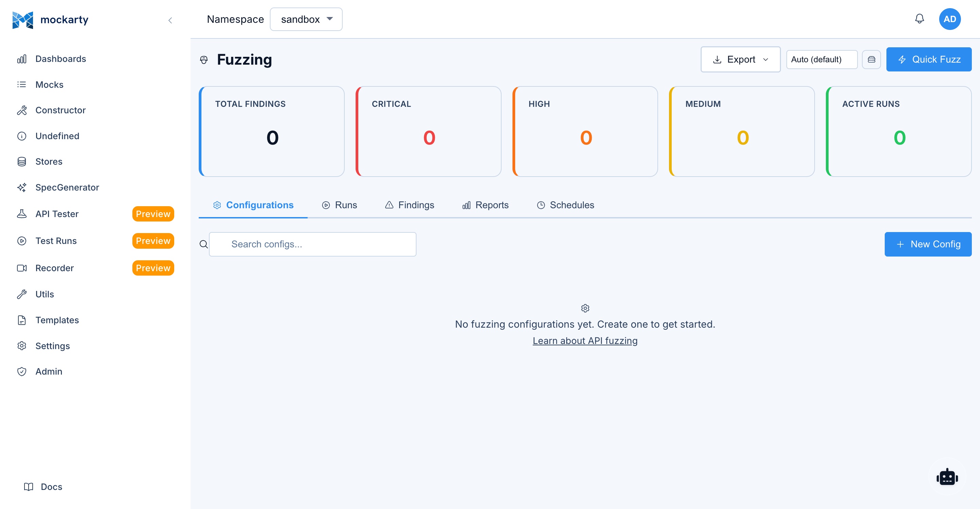Open the SpecGenerator label in sidebar

pos(67,187)
